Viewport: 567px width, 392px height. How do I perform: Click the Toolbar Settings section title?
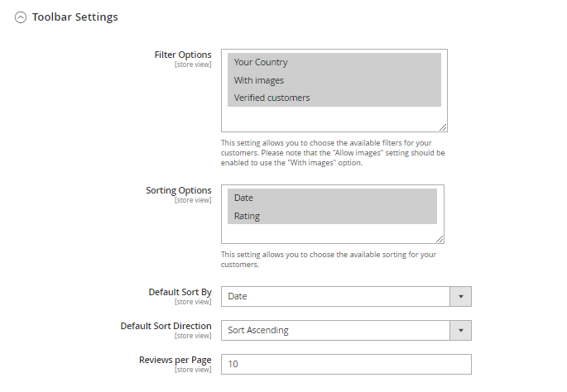click(x=74, y=17)
